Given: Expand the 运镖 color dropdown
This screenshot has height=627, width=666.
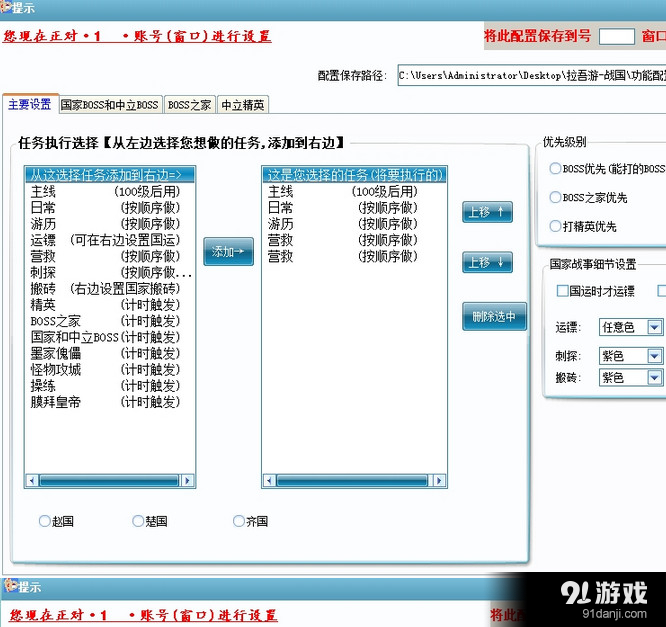Looking at the screenshot, I should [x=654, y=327].
